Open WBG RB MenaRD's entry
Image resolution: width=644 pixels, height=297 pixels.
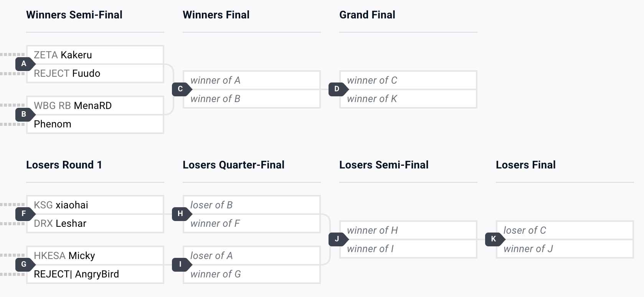(x=95, y=106)
